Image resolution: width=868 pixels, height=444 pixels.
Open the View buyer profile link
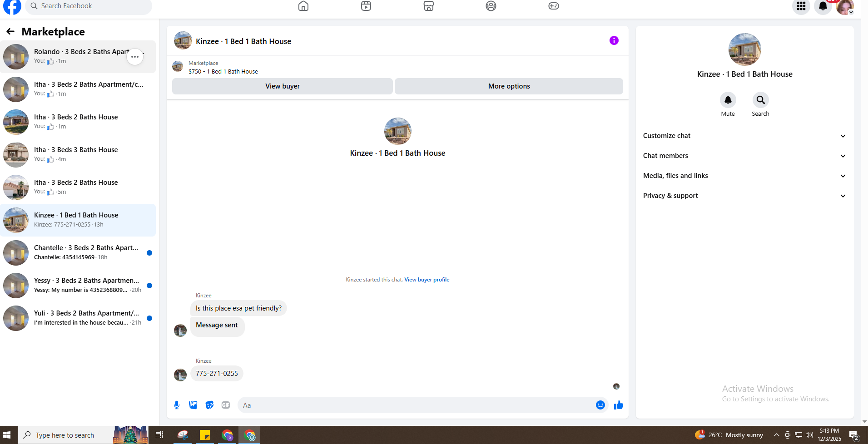point(427,280)
